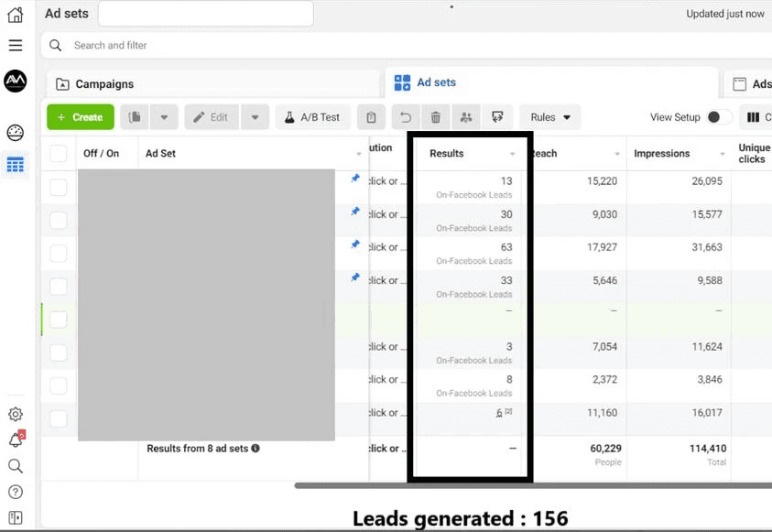The image size is (772, 532).
Task: Click the magnifier in Search and filter bar
Action: pos(56,45)
